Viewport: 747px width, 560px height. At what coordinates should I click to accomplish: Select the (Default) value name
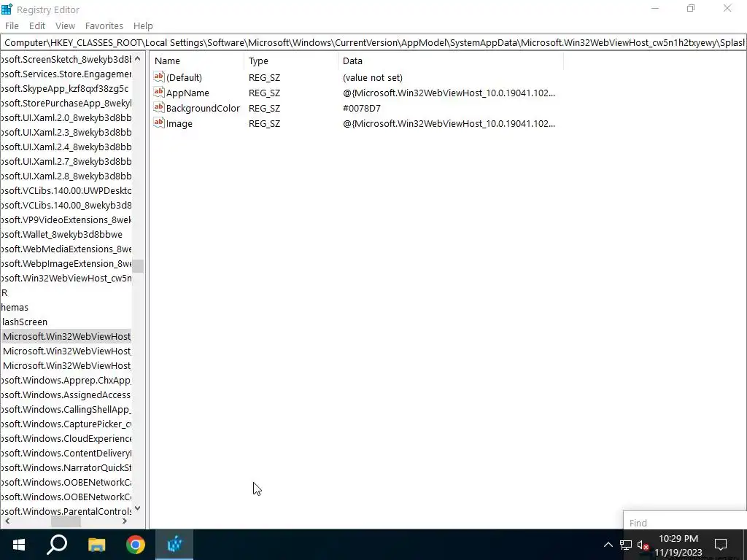tap(184, 77)
